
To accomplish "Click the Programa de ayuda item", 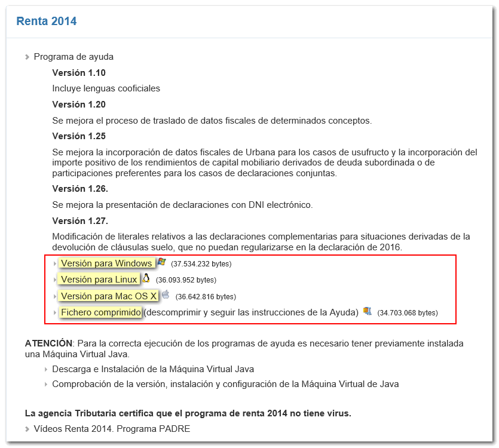I will pos(74,57).
